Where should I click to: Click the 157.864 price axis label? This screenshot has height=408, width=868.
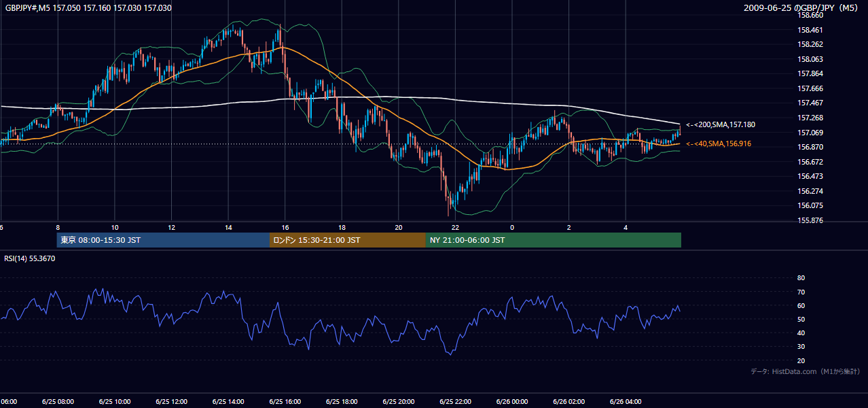point(810,73)
